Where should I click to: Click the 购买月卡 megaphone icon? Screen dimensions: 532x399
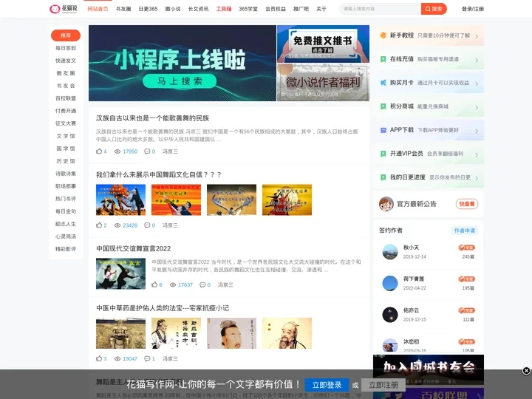[x=383, y=83]
